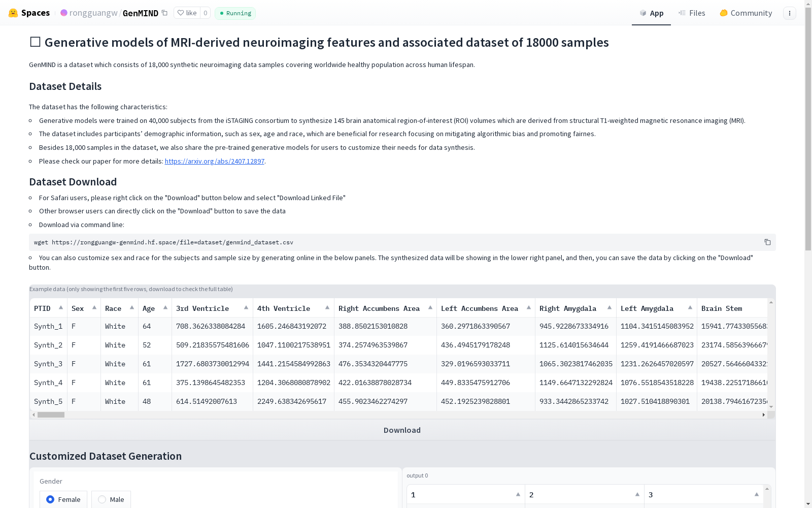Screen dimensions: 812x508
Task: Copy the GenMIND space name icon
Action: 164,13
